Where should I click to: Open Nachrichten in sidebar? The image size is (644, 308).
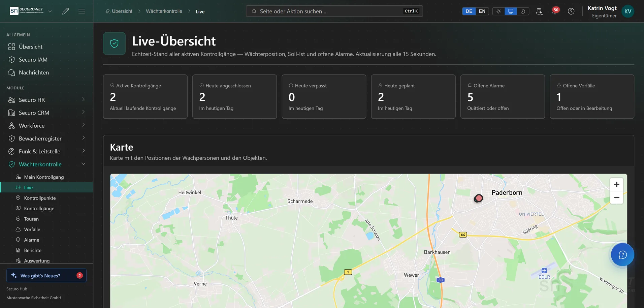(46, 72)
